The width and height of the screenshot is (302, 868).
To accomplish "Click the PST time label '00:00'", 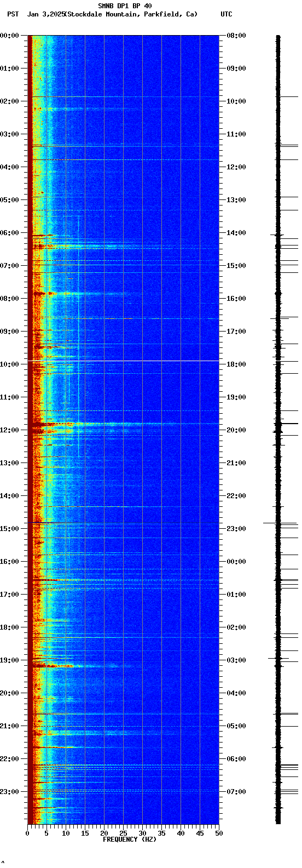I will coord(10,36).
